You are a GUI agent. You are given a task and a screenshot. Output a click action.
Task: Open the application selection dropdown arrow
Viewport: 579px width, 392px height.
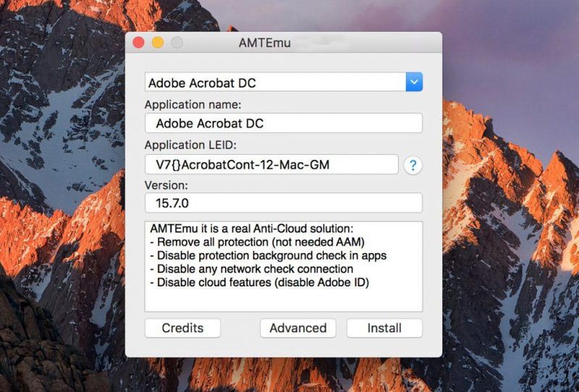coord(414,82)
